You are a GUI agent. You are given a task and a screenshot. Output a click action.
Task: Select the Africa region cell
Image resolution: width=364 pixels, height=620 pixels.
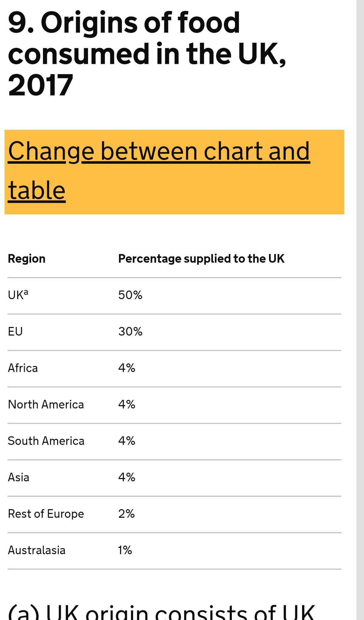(23, 368)
